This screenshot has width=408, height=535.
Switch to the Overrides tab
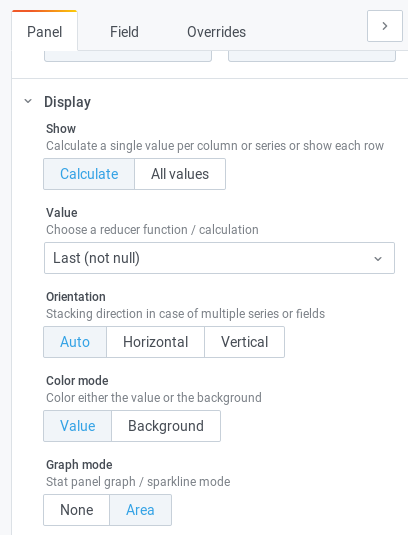[216, 32]
